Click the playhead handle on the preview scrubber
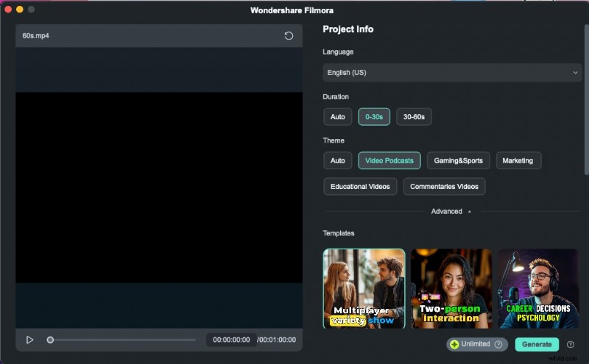This screenshot has height=364, width=589. 50,340
